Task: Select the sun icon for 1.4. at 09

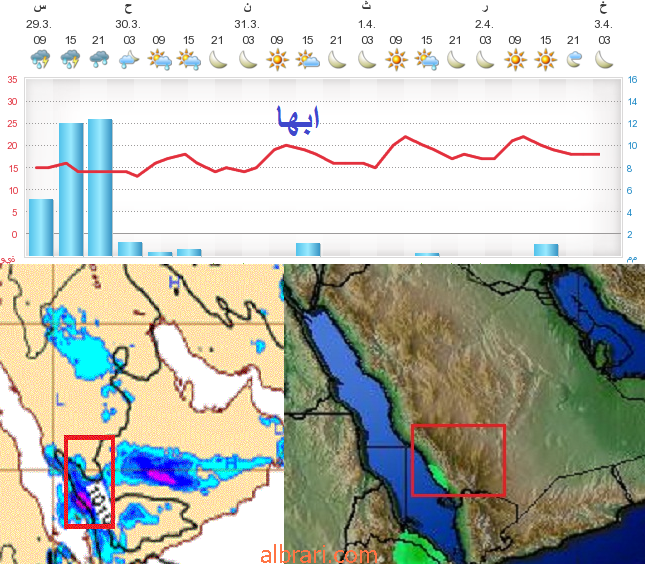Action: (x=397, y=60)
